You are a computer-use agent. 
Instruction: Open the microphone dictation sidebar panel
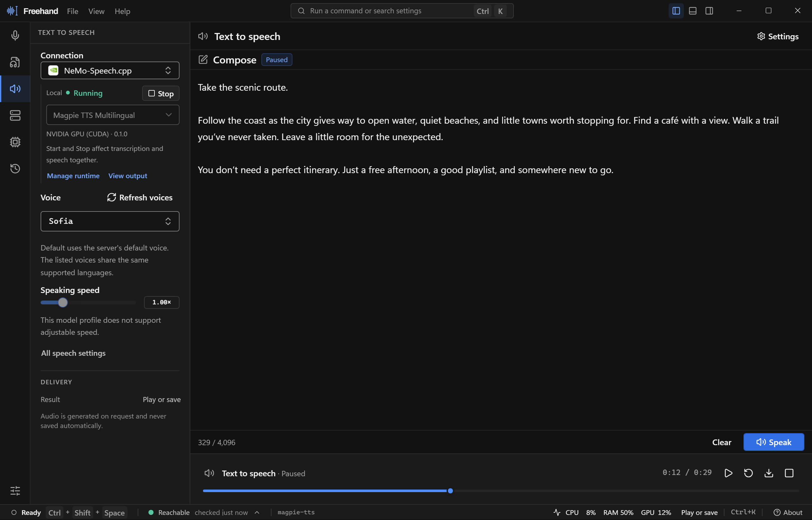coord(15,36)
